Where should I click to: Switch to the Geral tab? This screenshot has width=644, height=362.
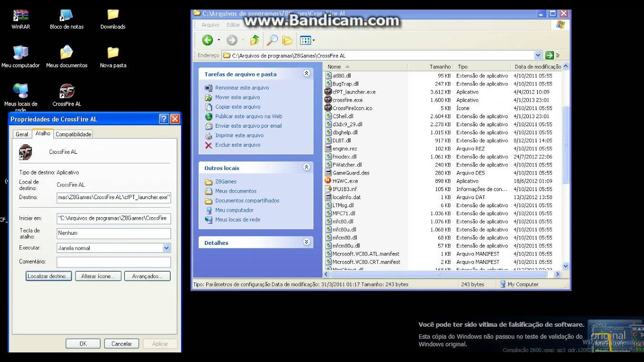(x=22, y=134)
